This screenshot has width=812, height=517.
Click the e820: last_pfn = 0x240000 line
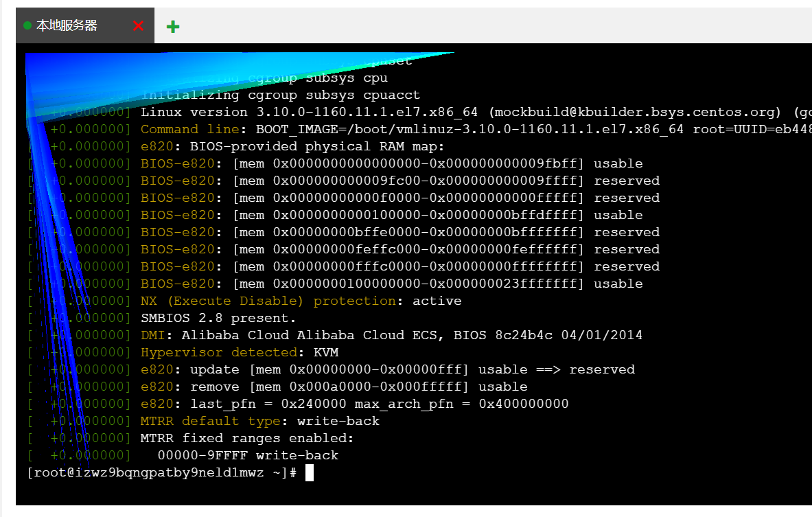(x=355, y=404)
